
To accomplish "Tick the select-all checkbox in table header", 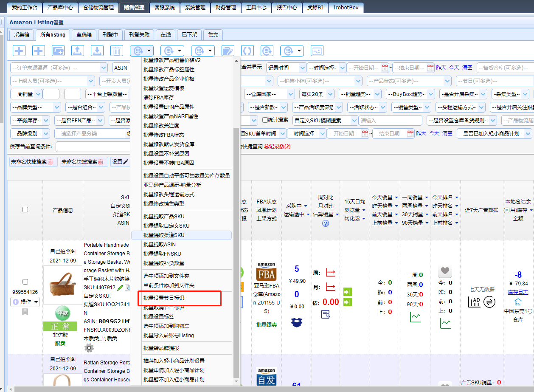I will click(25, 209).
